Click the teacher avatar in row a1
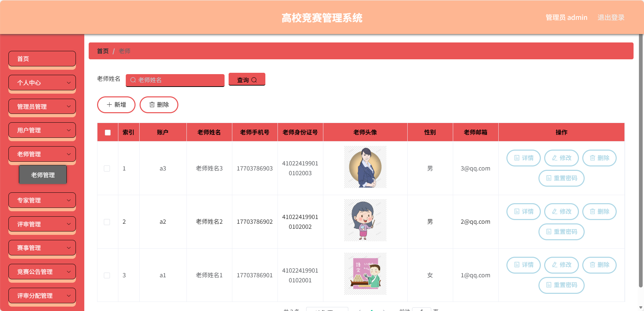The height and width of the screenshot is (311, 644). coord(365,274)
